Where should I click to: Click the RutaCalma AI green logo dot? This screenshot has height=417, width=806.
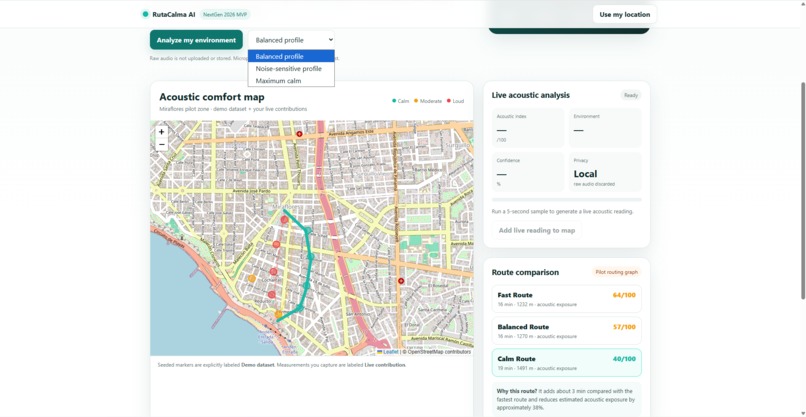[145, 14]
